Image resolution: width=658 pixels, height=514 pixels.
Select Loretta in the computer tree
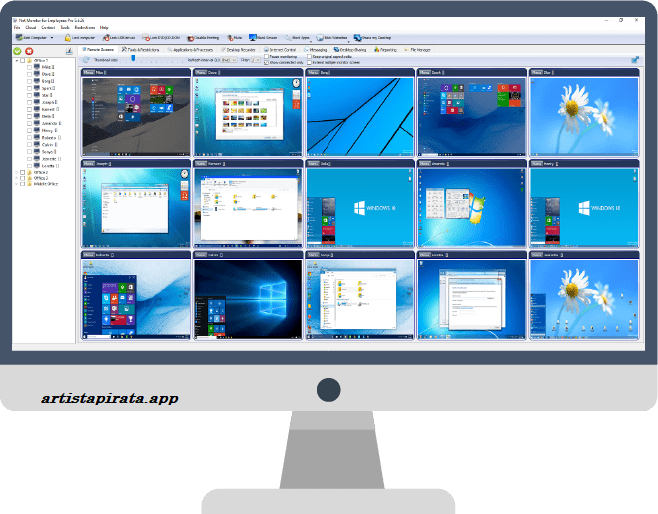(x=48, y=166)
